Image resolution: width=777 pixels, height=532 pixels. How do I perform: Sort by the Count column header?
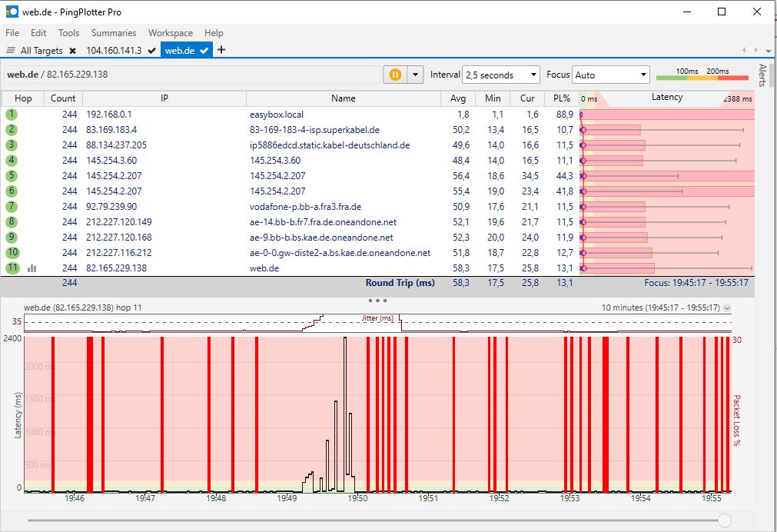click(x=63, y=98)
